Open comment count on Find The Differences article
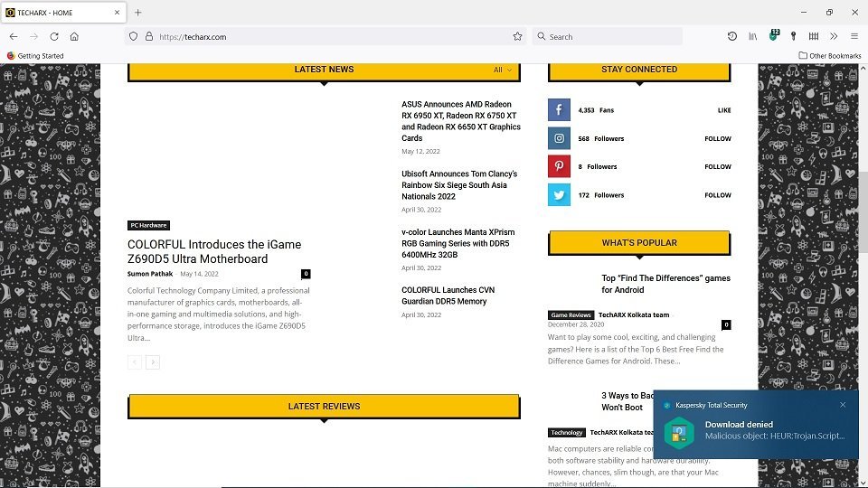 726,324
